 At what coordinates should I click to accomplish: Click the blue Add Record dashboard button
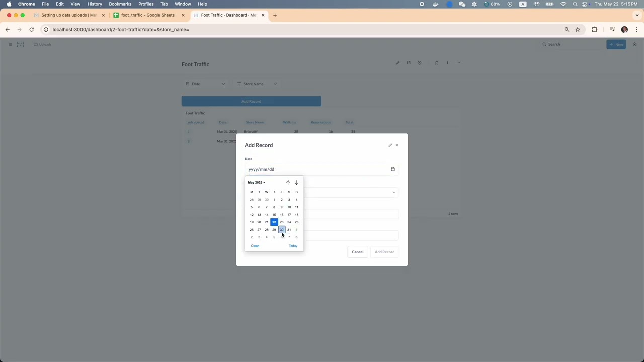tap(251, 101)
